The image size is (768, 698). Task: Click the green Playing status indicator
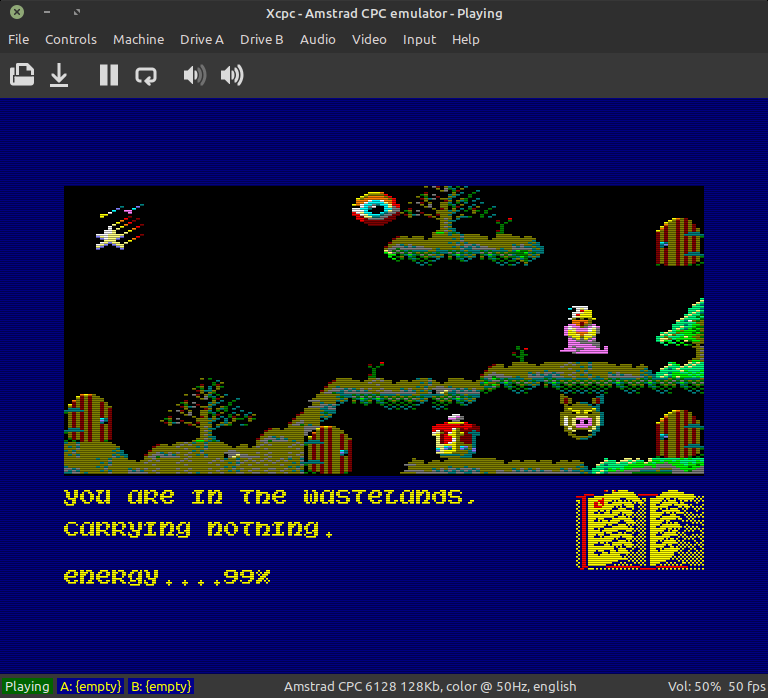(27, 686)
